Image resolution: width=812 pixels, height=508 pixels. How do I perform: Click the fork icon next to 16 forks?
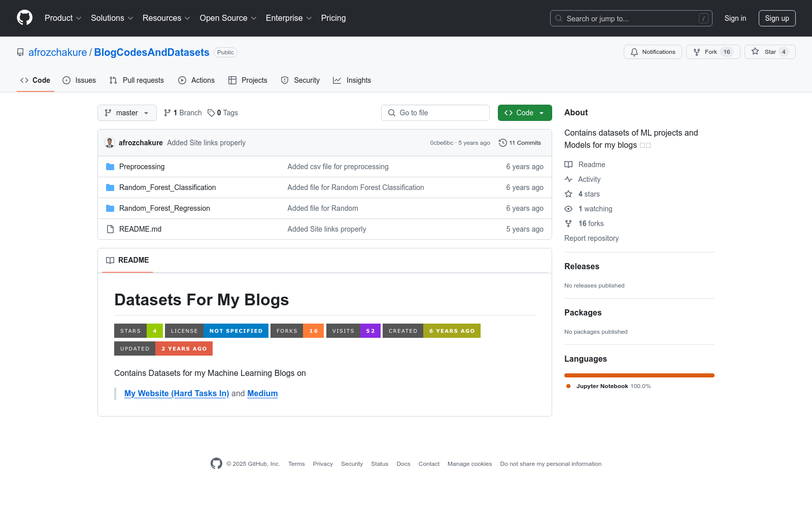tap(568, 224)
